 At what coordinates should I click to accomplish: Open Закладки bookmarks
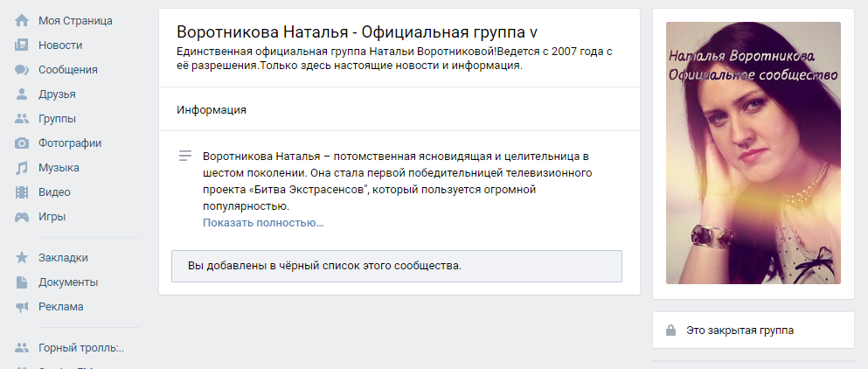point(63,258)
